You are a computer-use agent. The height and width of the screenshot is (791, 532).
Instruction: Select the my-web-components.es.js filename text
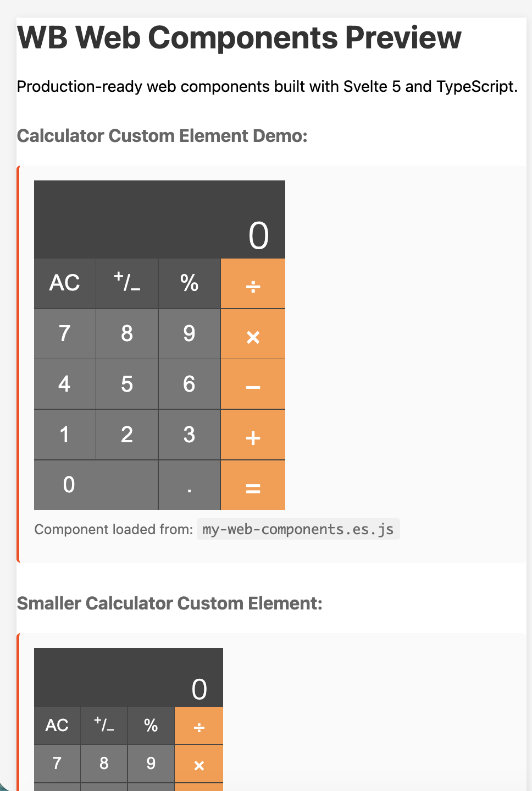point(297,529)
